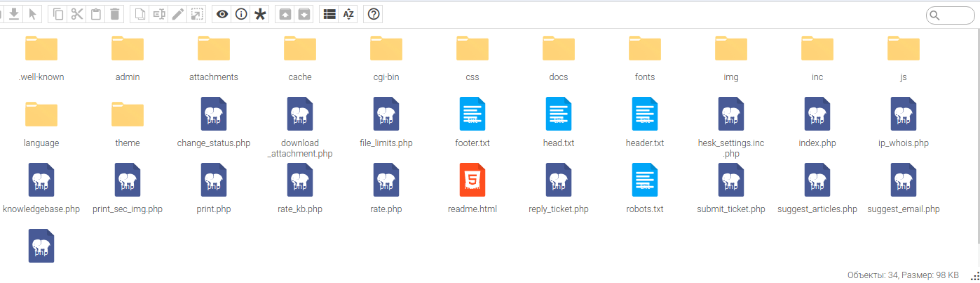
Task: Select hesk_settings.inc.php file
Action: coord(731,126)
